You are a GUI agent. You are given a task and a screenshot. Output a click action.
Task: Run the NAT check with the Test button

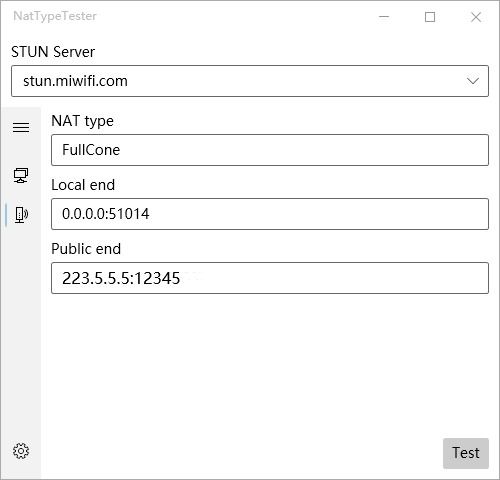(x=466, y=453)
